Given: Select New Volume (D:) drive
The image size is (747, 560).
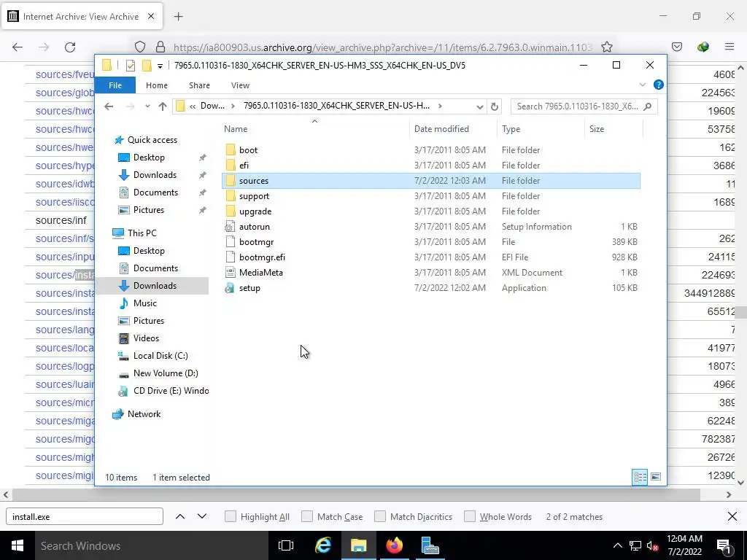Looking at the screenshot, I should pos(166,373).
